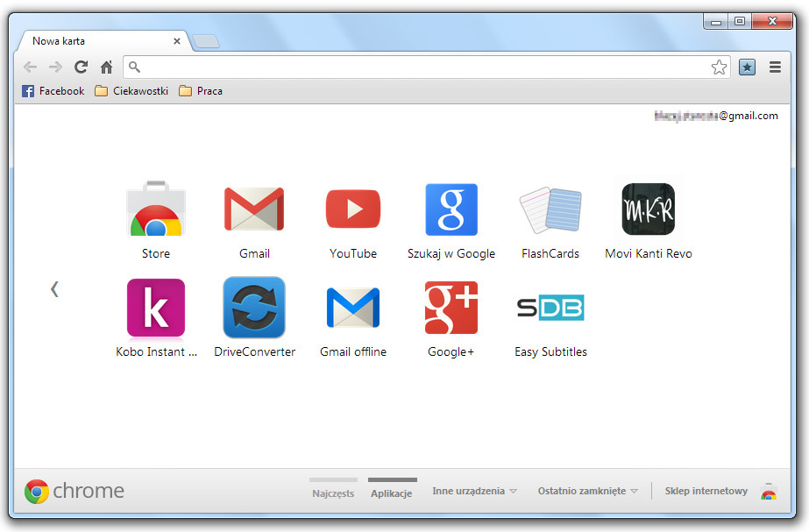The image size is (809, 532).
Task: Launch the FlashCards app
Action: point(550,209)
